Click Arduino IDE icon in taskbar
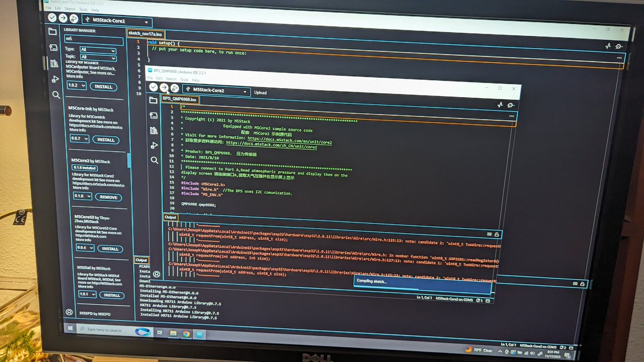Screen dimensions: 644x362 tap(199, 334)
